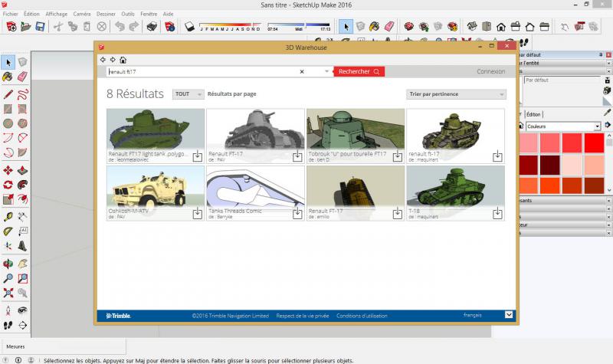Pick the darkest maroon color swatch
Viewport: 613px width, 364px height.
pos(550,165)
